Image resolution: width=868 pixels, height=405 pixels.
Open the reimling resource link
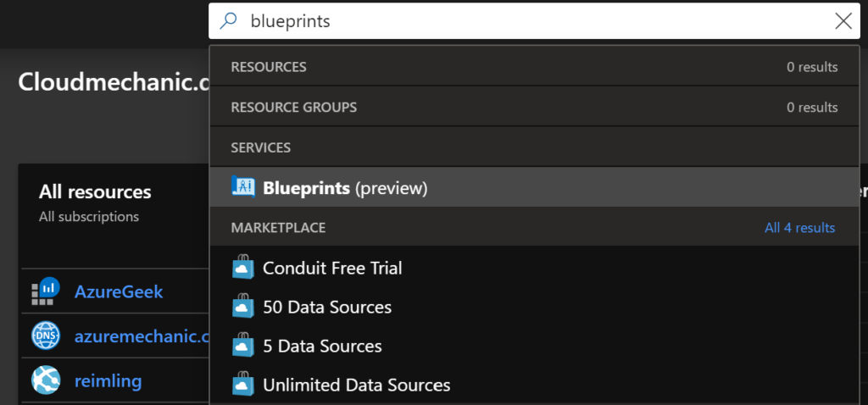[108, 380]
